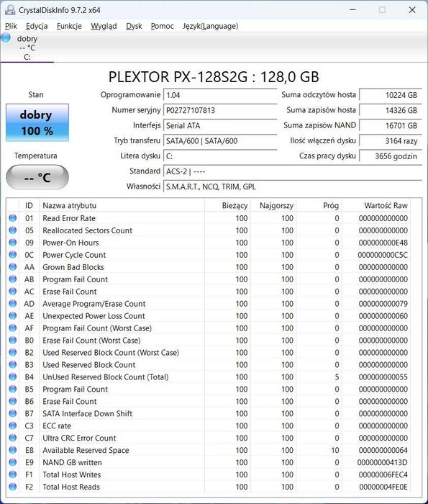Screen dimensions: 428x504
Task: Click the status orb in row B2
Action: pyautogui.click(x=13, y=352)
